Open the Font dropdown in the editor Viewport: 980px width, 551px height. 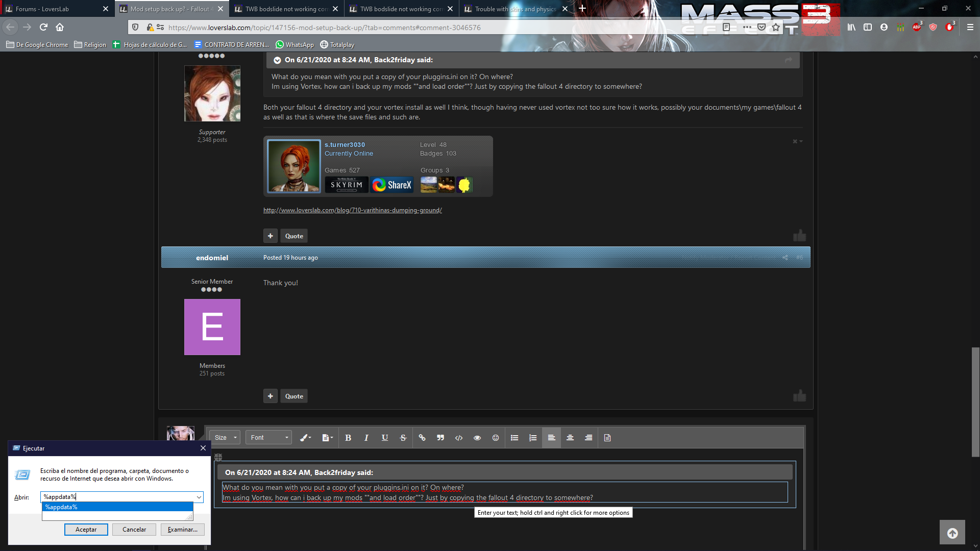268,438
